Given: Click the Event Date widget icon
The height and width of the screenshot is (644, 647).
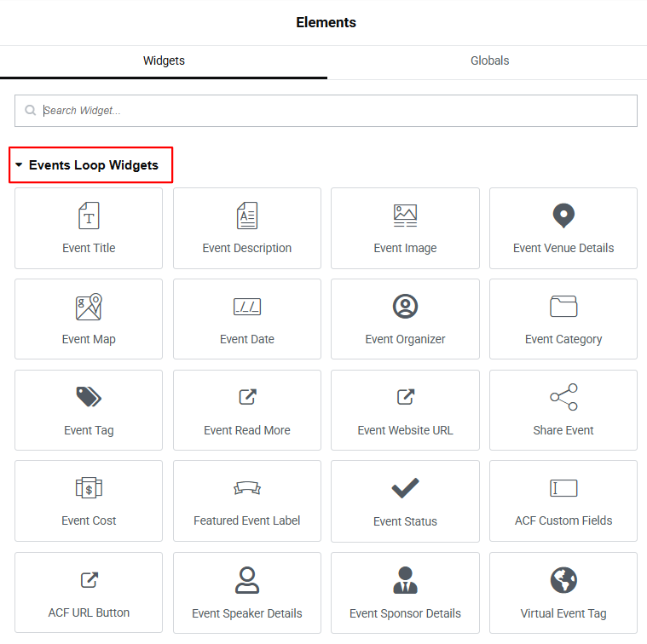Looking at the screenshot, I should coord(247,307).
